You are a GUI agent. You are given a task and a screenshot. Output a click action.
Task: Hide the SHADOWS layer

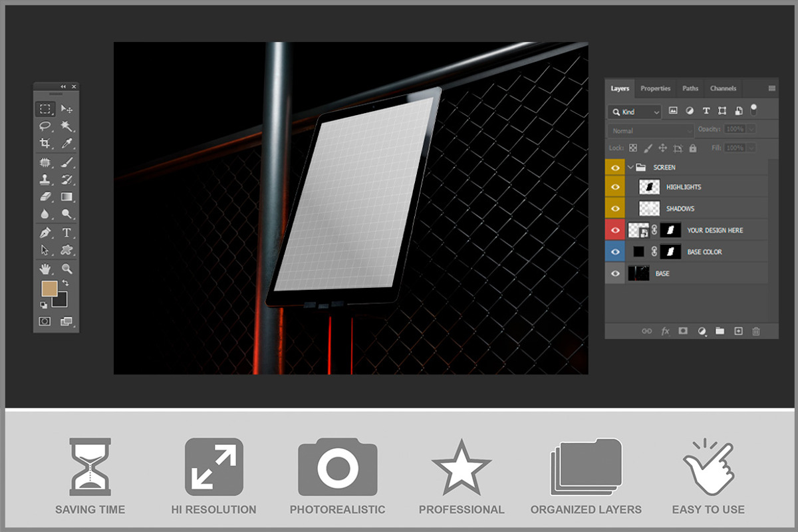click(x=615, y=208)
